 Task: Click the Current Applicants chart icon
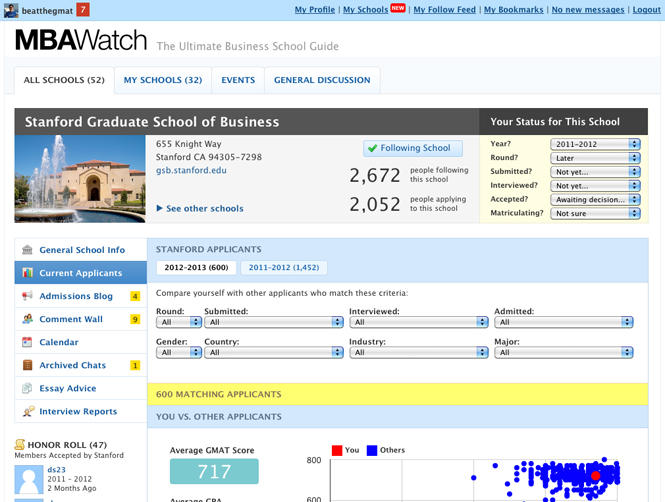(28, 273)
